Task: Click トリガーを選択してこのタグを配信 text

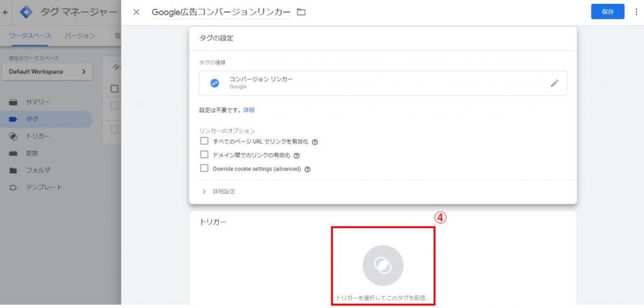Action: click(383, 298)
